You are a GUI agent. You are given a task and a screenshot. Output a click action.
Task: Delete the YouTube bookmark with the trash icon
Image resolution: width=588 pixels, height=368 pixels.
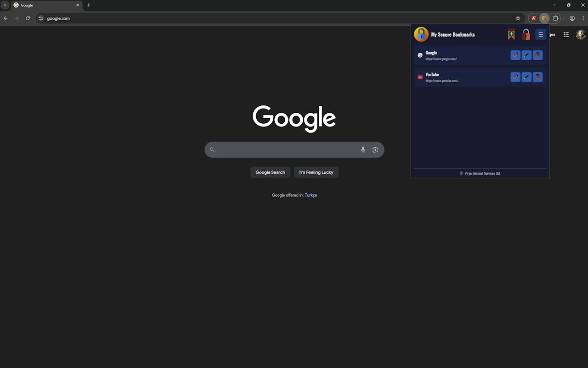[x=537, y=77]
